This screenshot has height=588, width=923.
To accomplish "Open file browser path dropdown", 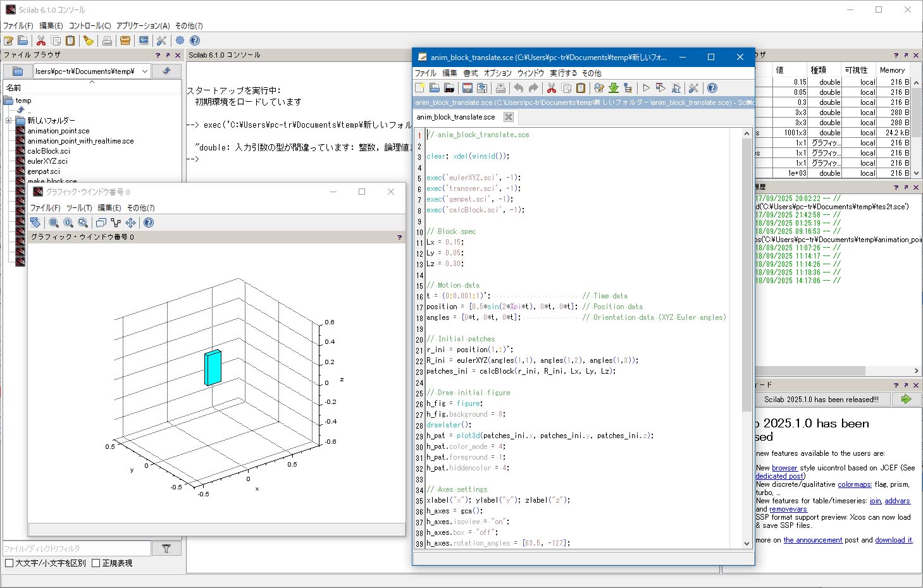I will 145,71.
